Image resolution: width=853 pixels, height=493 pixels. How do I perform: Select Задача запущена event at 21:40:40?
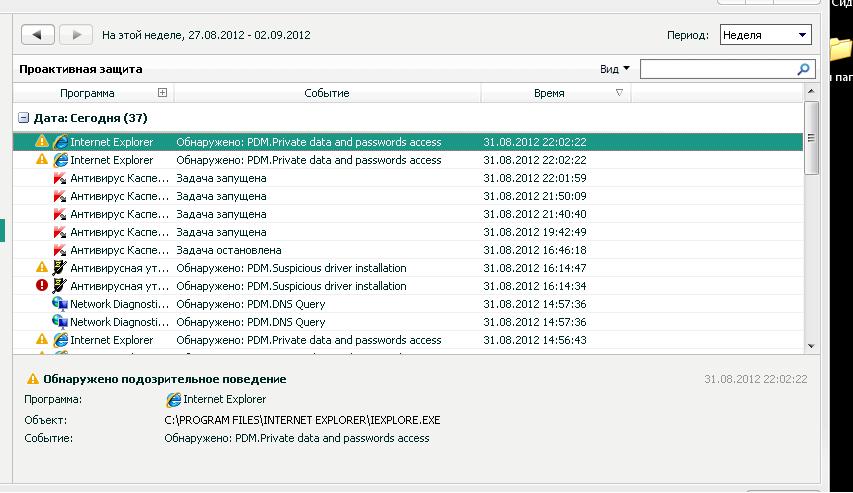221,214
